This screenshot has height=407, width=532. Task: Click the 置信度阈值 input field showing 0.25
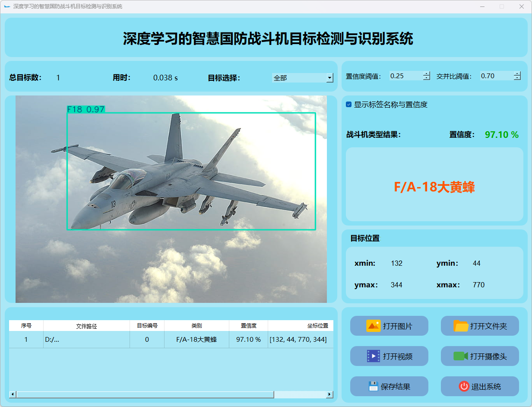[x=406, y=76]
